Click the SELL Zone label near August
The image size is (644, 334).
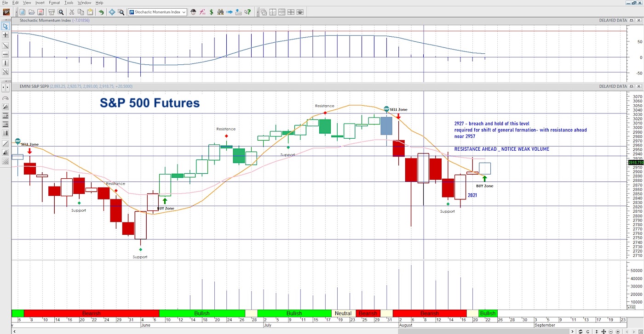pos(398,109)
